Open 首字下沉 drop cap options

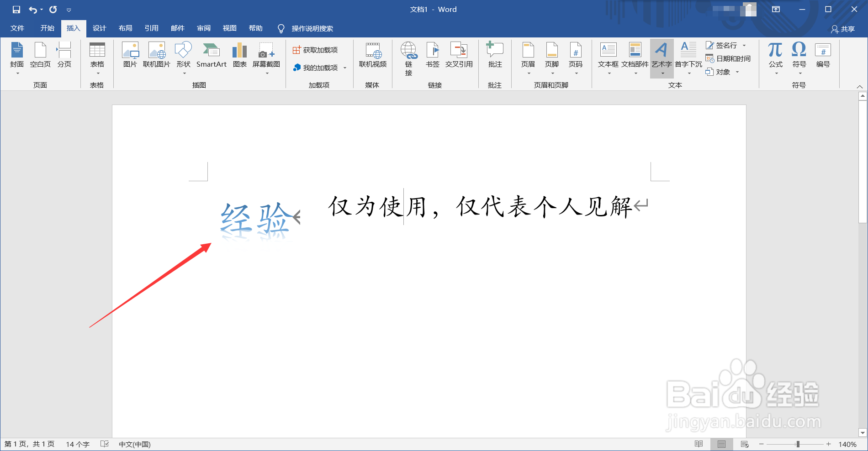pos(688,58)
